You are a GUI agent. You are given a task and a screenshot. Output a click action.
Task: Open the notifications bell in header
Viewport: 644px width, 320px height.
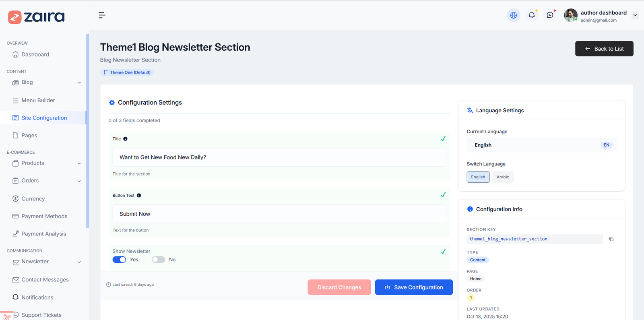[532, 15]
